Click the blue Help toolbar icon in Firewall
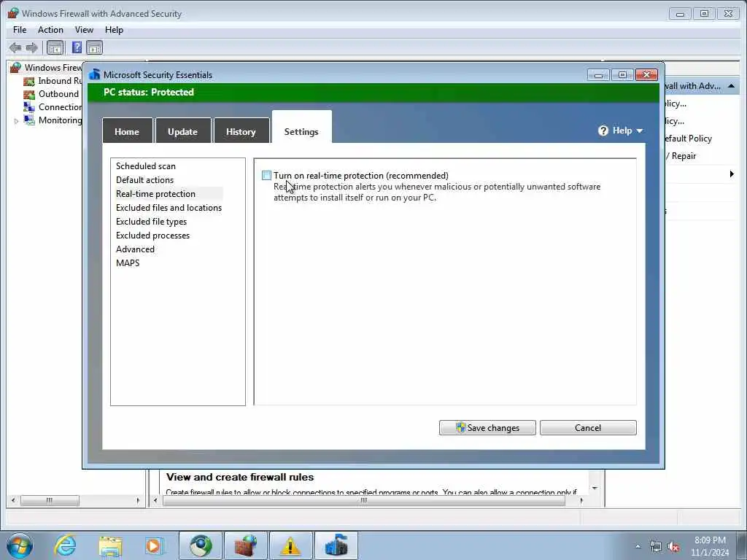747x560 pixels. pos(76,47)
